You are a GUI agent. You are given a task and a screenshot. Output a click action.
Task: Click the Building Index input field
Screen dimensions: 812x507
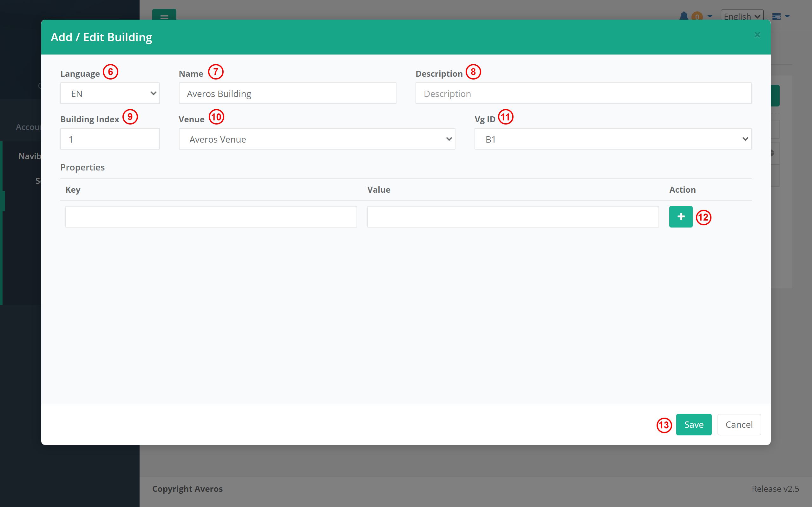click(x=110, y=139)
